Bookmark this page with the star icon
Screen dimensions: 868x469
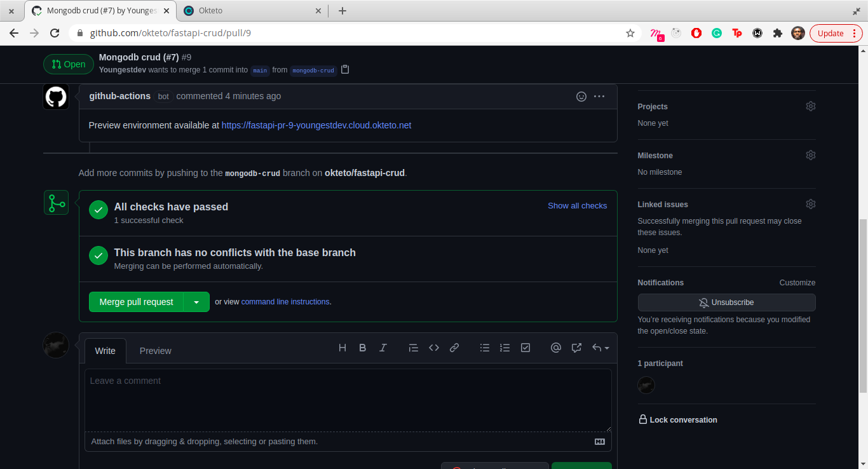point(630,33)
